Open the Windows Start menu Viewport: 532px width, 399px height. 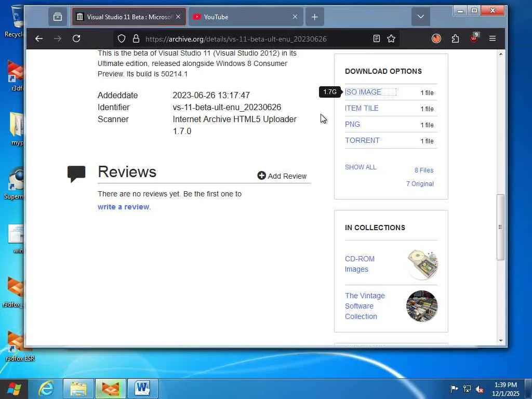coord(14,389)
